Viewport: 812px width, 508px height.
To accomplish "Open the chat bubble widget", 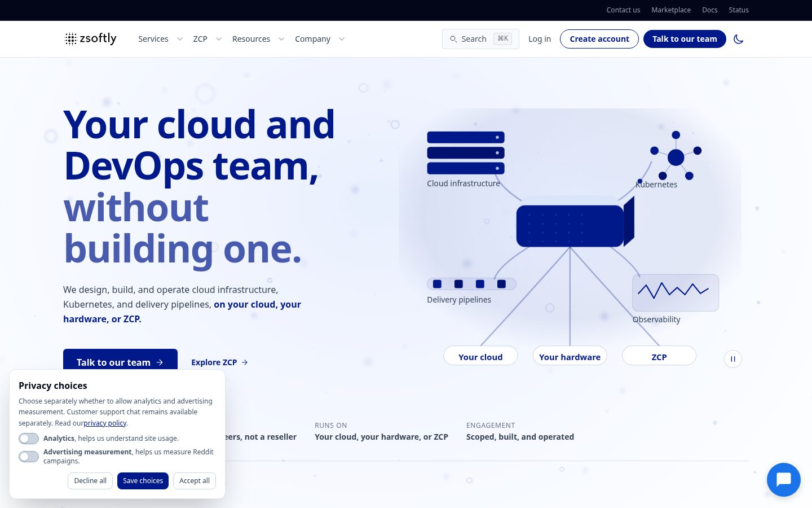I will coord(784,480).
